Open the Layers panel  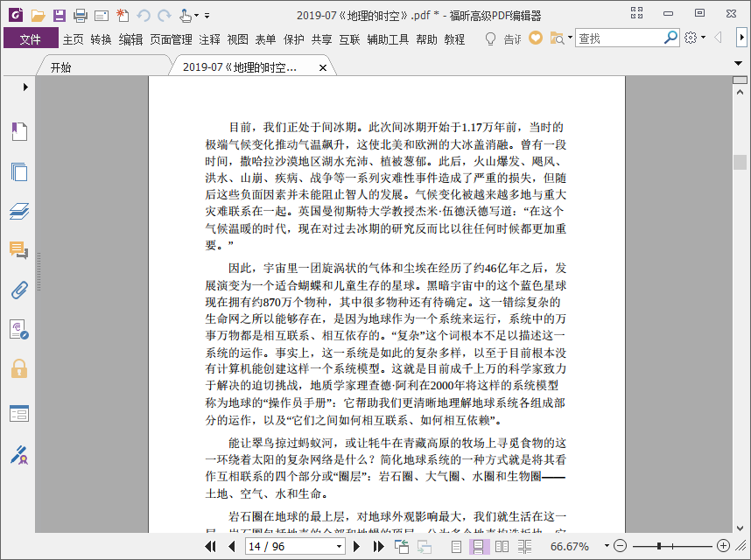pos(19,211)
